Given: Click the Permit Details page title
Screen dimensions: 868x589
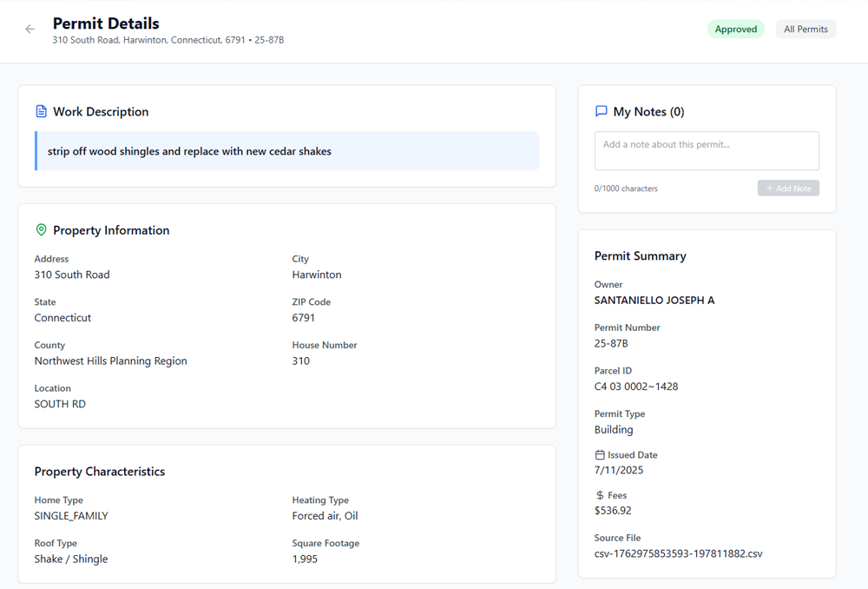Looking at the screenshot, I should (x=106, y=23).
